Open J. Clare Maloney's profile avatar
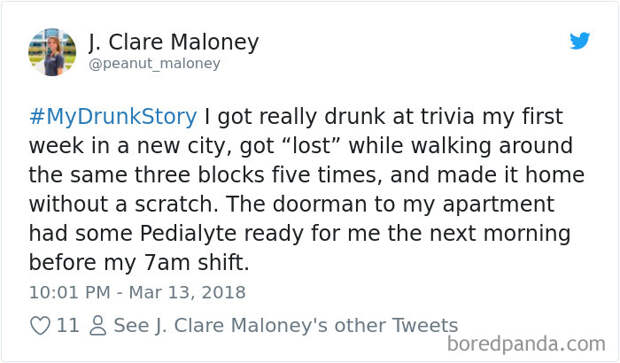 tap(52, 52)
